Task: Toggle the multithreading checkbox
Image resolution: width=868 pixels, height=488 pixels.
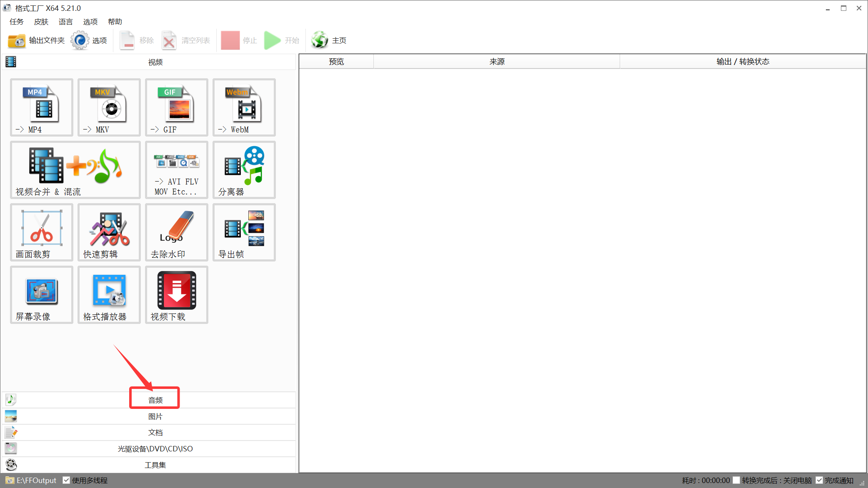Action: pos(66,480)
